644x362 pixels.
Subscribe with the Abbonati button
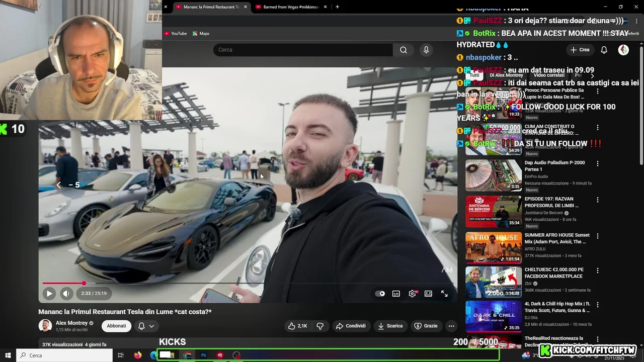coord(116,326)
